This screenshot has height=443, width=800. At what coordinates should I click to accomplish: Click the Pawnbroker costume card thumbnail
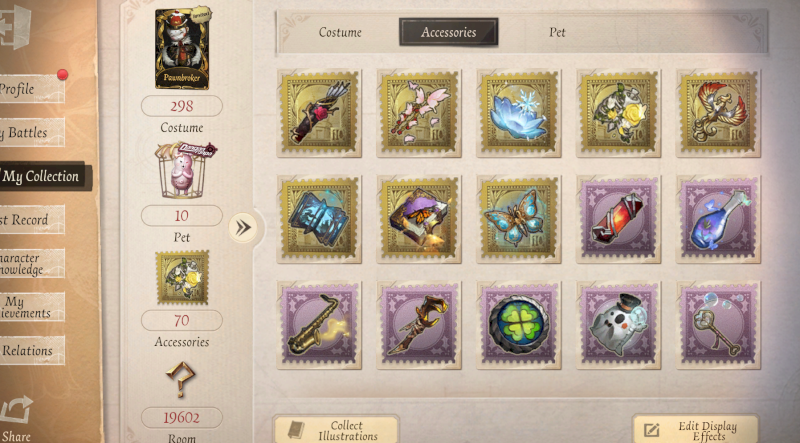coord(182,48)
